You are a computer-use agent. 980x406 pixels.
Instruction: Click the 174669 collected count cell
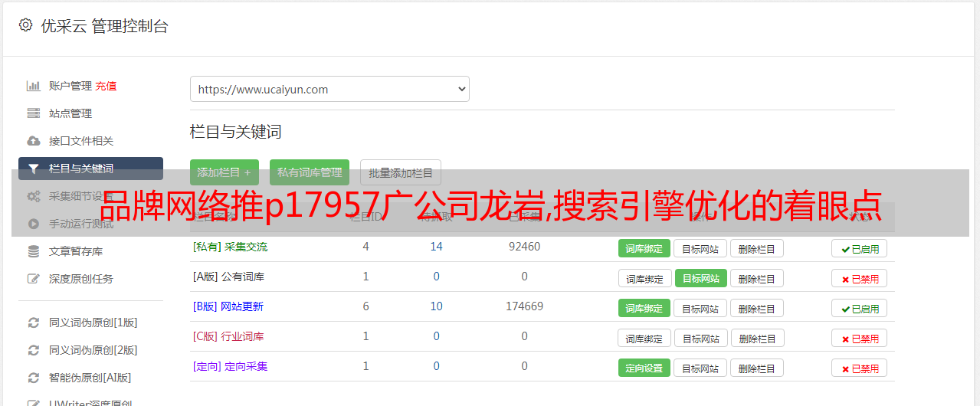click(524, 306)
